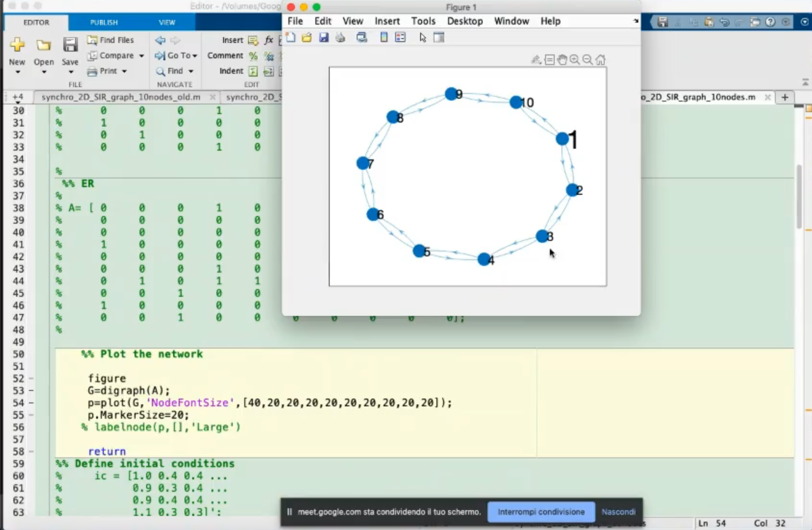Open the hidden tabs +4 dropdown
Image resolution: width=812 pixels, height=530 pixels.
pos(17,97)
